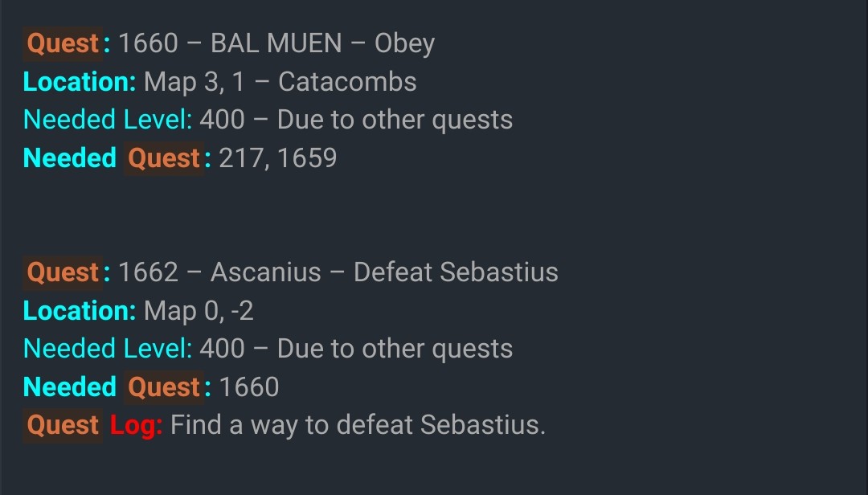The image size is (868, 495).
Task: Click the red Log label
Action: 136,425
